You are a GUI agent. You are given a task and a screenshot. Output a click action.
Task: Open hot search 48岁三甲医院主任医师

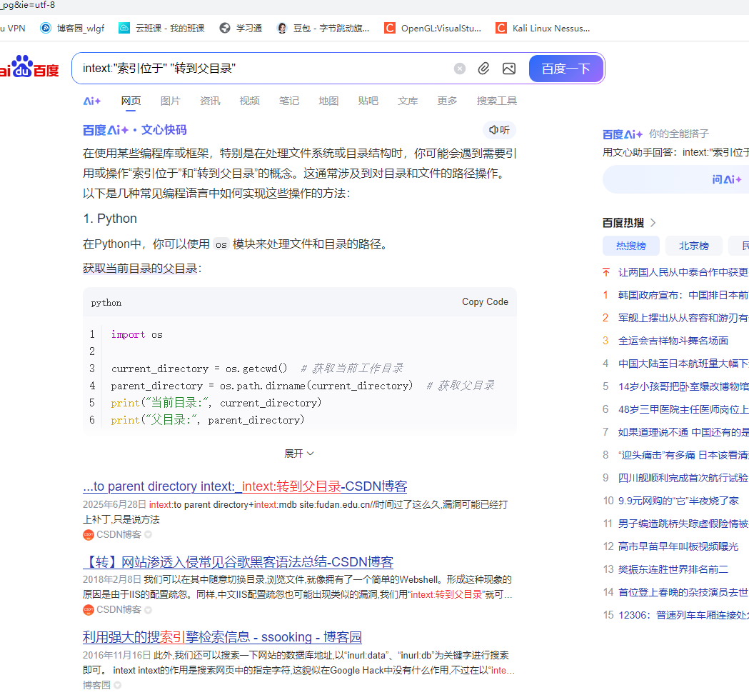click(683, 409)
